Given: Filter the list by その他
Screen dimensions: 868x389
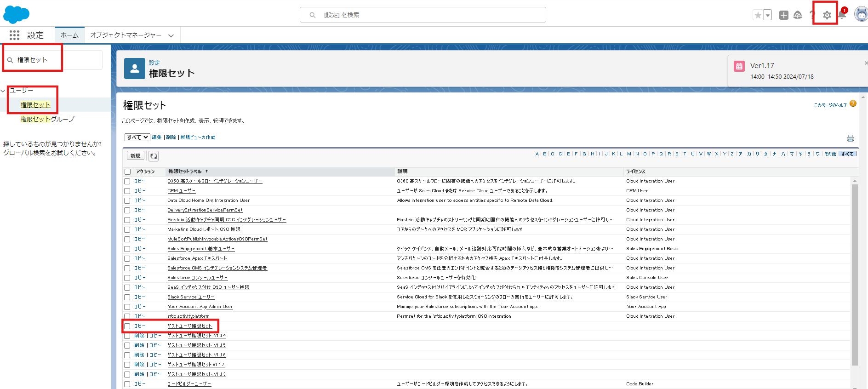Looking at the screenshot, I should 830,154.
